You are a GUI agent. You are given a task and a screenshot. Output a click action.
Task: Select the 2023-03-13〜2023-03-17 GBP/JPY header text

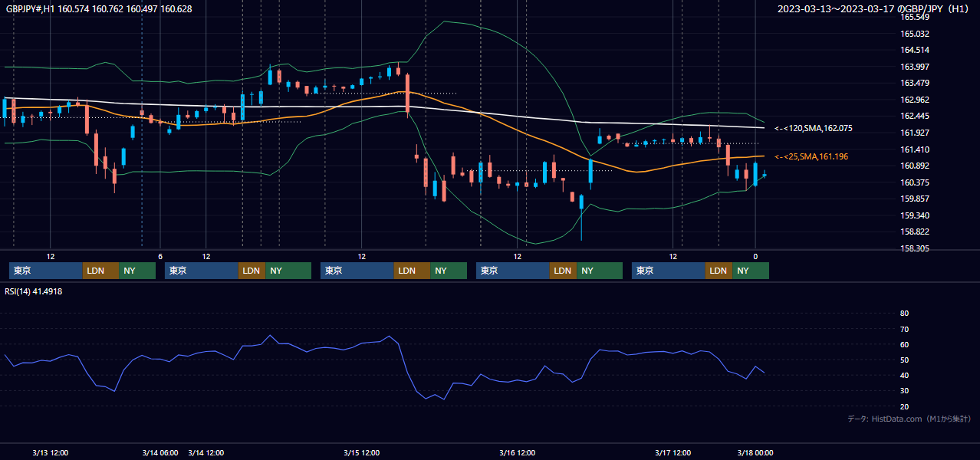873,9
